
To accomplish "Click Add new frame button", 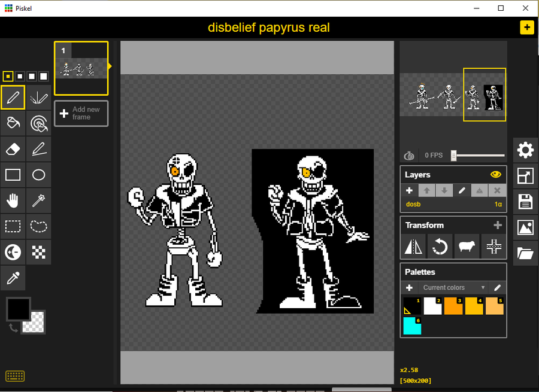I will tap(81, 113).
